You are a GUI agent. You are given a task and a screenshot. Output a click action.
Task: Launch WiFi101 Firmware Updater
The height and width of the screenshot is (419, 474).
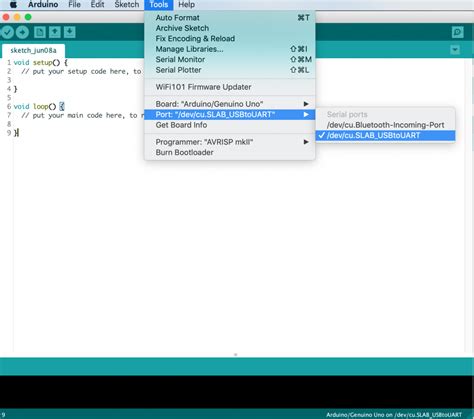click(230, 87)
